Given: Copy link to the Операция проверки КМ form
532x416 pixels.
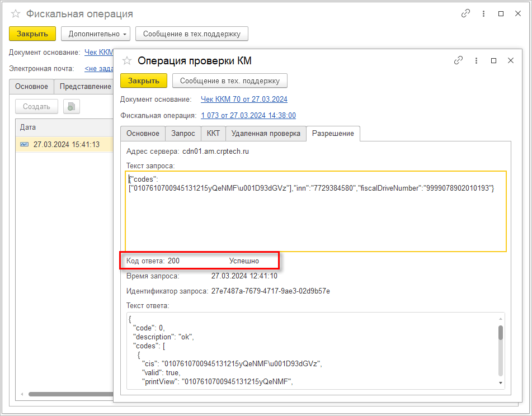Looking at the screenshot, I should pyautogui.click(x=458, y=60).
